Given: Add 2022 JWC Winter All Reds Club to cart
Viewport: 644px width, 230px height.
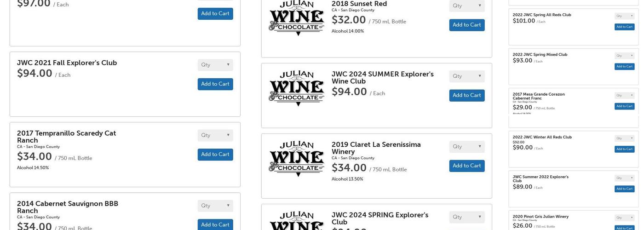Looking at the screenshot, I should pyautogui.click(x=624, y=149).
